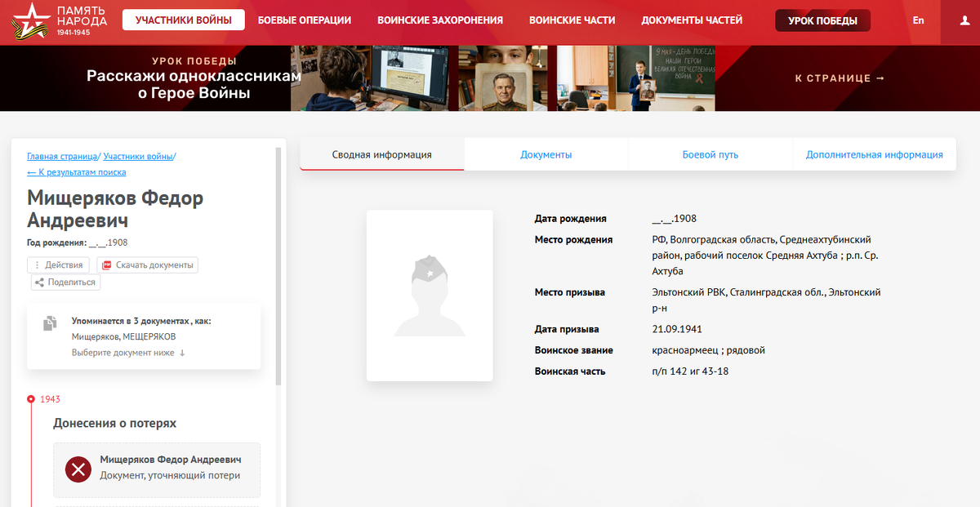Click the Дата призыва label

(x=567, y=329)
